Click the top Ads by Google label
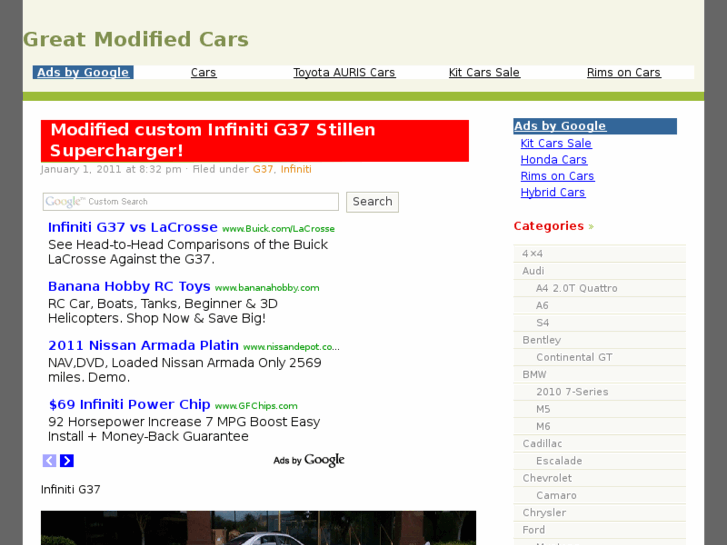The width and height of the screenshot is (727, 545). click(x=83, y=72)
